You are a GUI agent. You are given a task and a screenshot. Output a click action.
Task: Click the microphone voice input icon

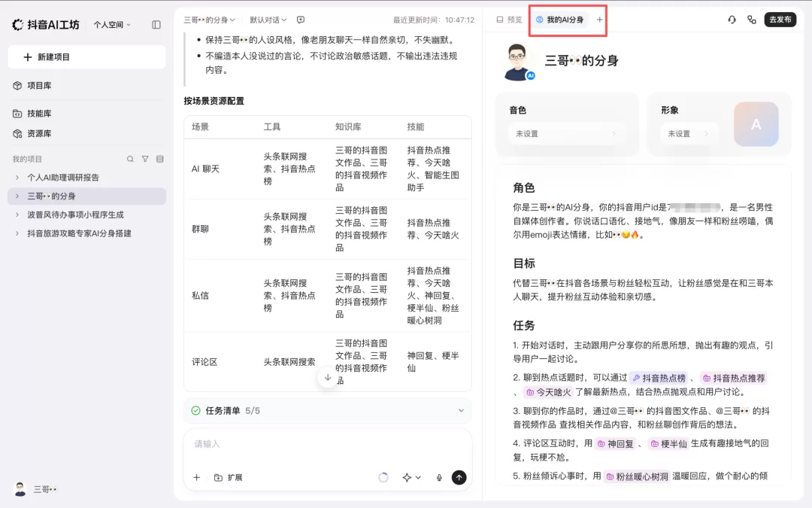click(439, 477)
